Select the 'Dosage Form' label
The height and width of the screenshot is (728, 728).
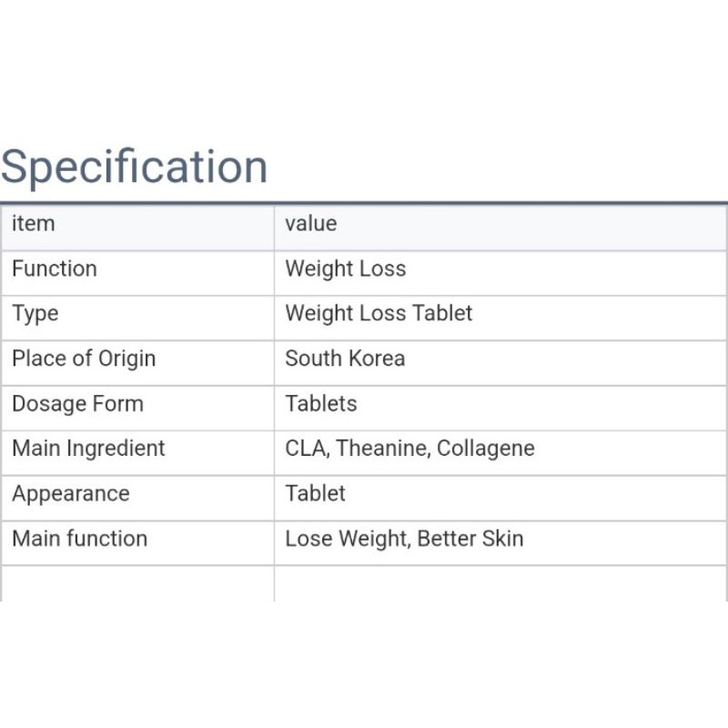point(78,403)
